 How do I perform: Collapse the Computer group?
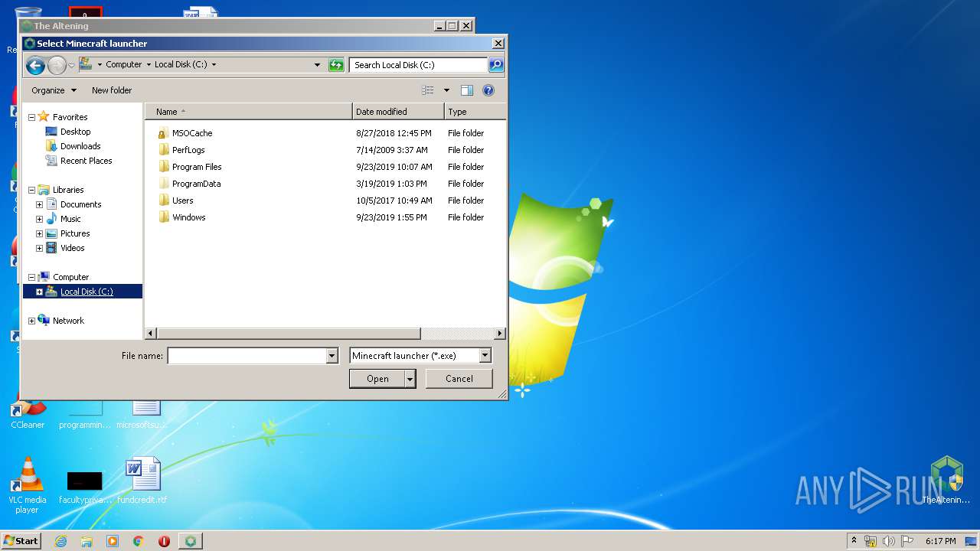pyautogui.click(x=31, y=277)
